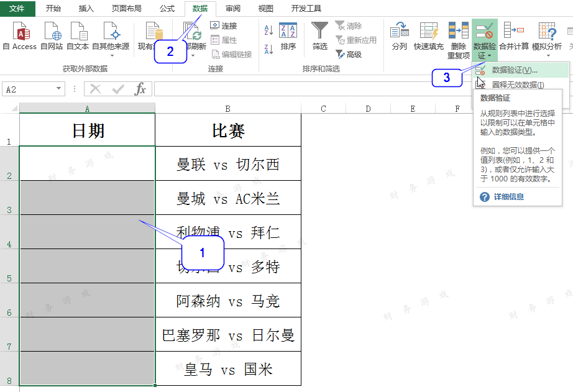Click the formula bar input area
Image resolution: width=573 pixels, height=392 pixels.
[314, 89]
